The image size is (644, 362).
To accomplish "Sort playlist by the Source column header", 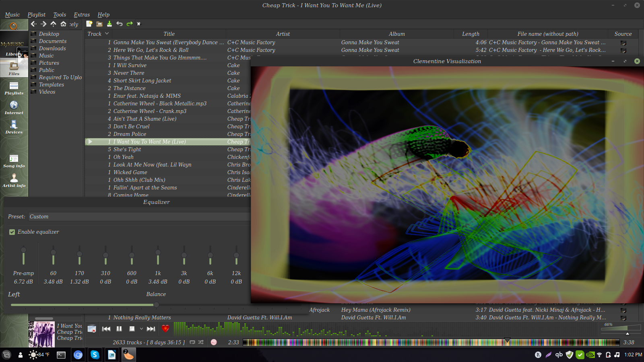I will point(623,34).
